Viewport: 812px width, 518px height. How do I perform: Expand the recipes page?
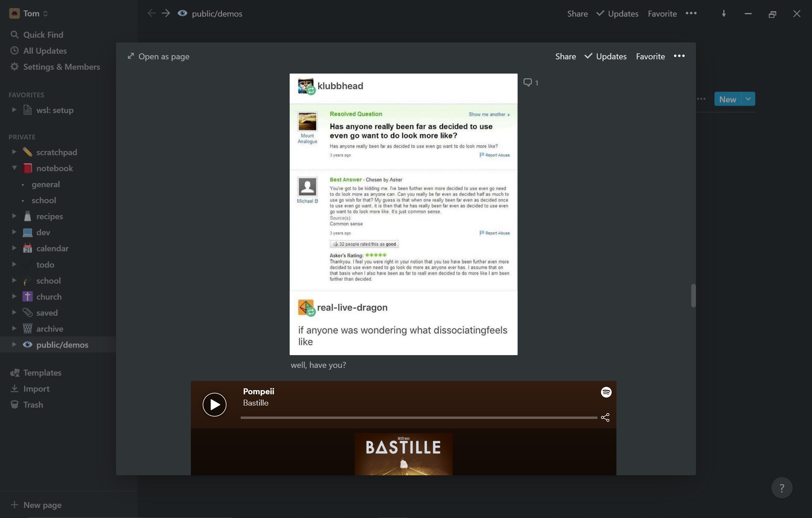[x=14, y=216]
